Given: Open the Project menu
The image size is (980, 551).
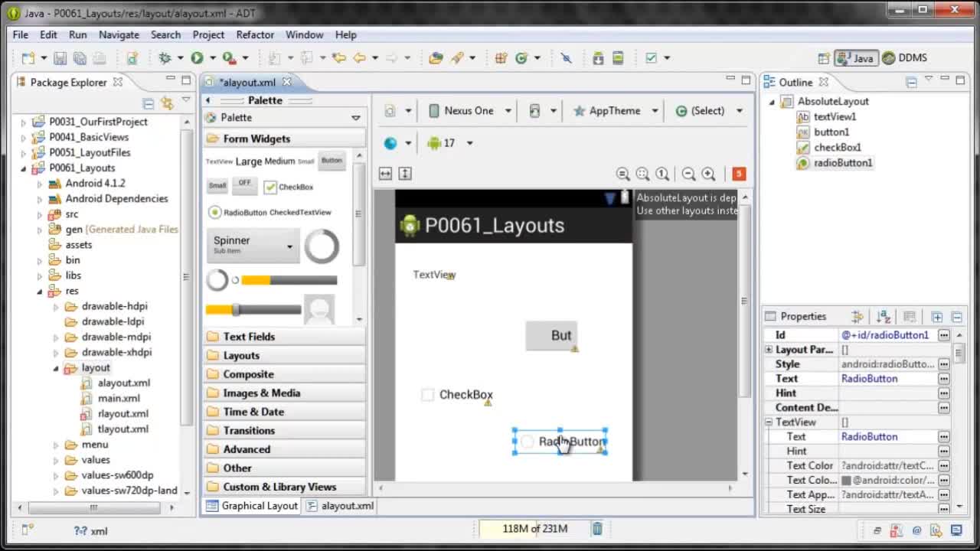Looking at the screenshot, I should (x=208, y=34).
